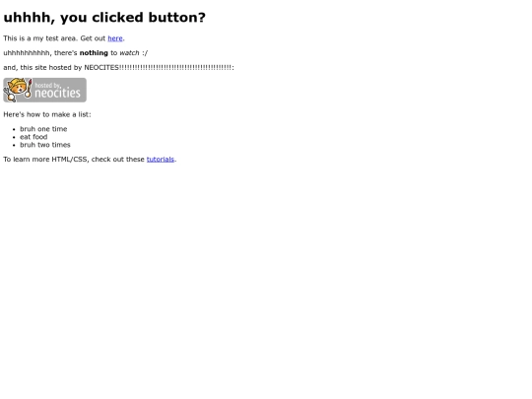Click the word "NEOCITES" in the paragraph
This screenshot has width=532, height=399.
click(x=101, y=68)
